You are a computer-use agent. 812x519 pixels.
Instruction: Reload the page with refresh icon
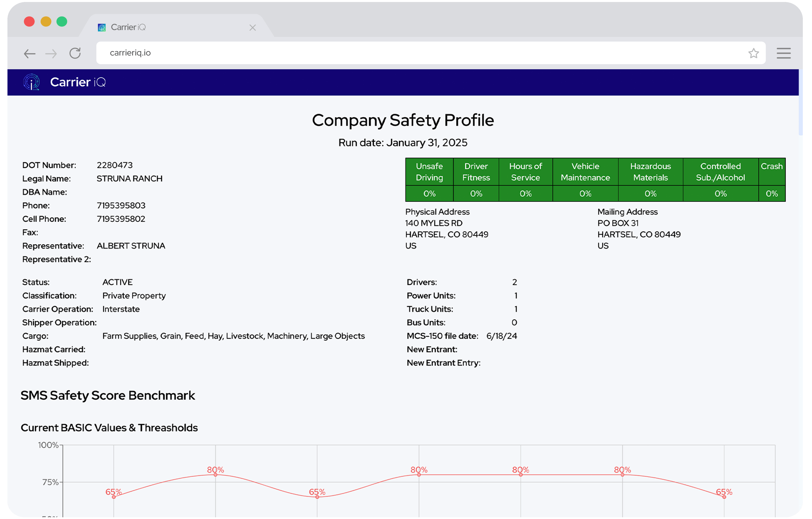75,53
